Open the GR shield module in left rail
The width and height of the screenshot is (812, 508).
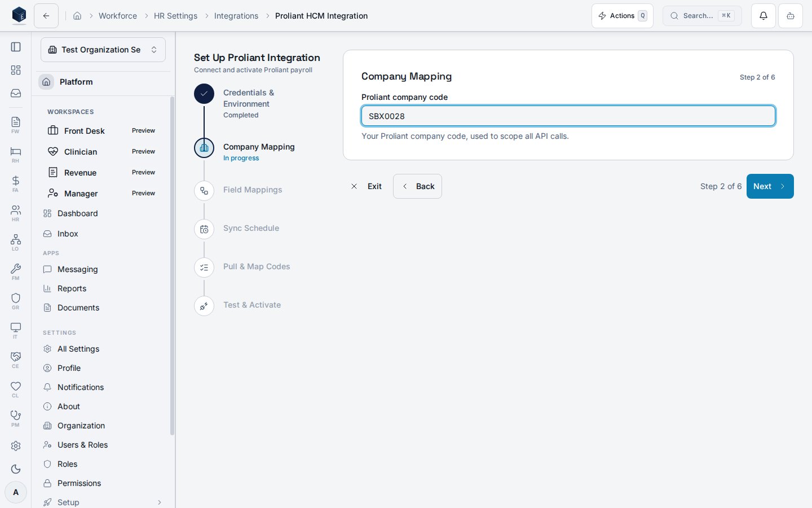16,301
